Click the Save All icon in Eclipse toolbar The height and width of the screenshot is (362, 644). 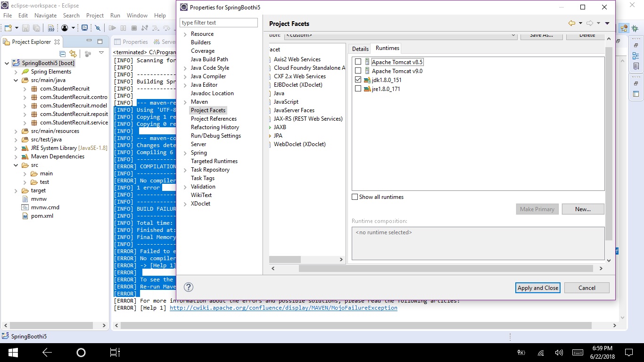click(x=36, y=28)
